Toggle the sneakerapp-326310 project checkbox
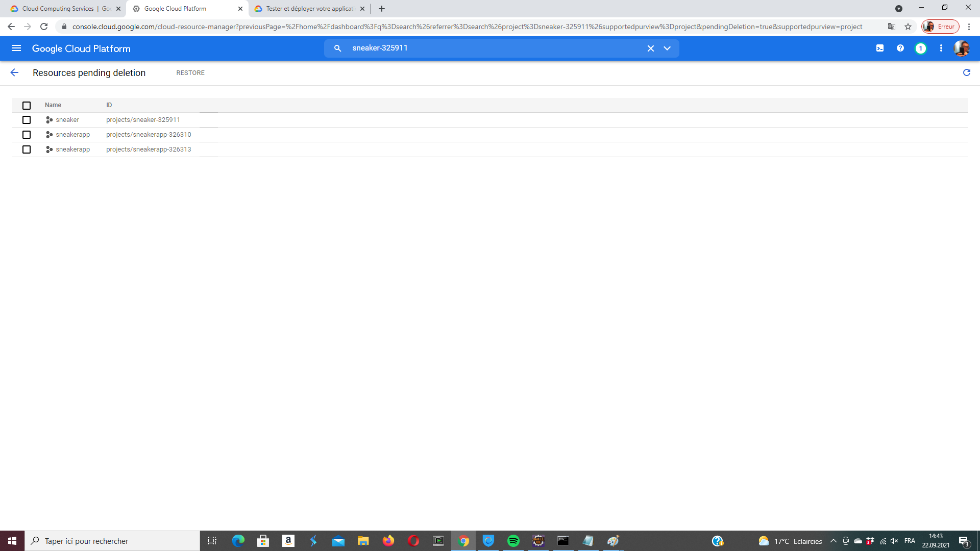Viewport: 980px width, 551px height. 26,134
